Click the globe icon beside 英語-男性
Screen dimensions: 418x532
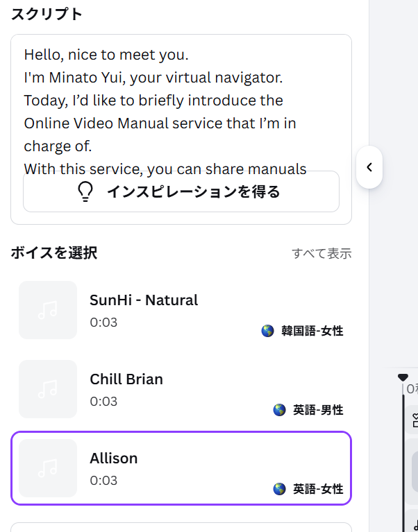[279, 409]
